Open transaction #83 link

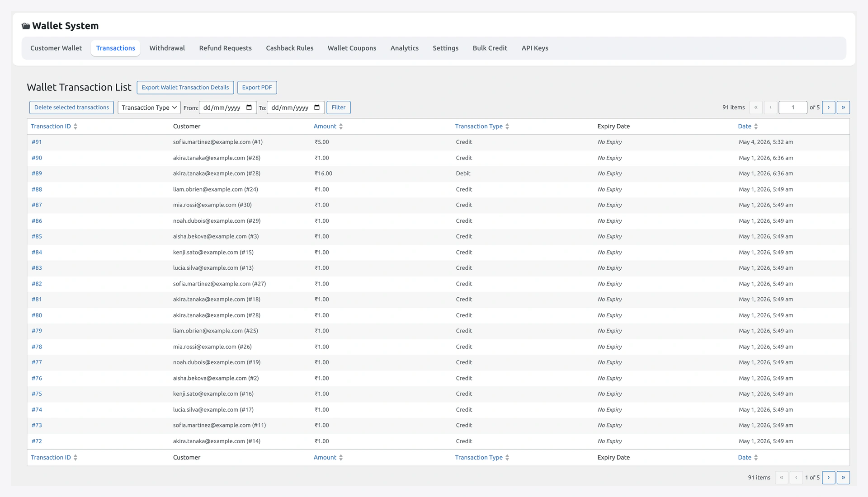[x=37, y=268]
